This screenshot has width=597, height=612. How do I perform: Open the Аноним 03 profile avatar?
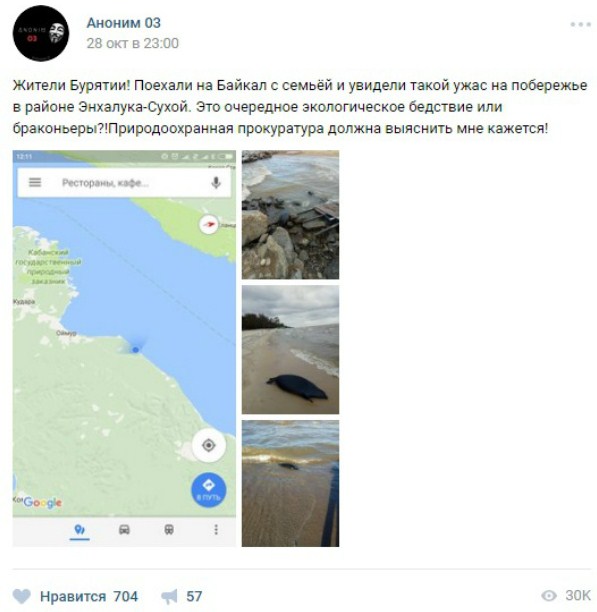pos(41,33)
